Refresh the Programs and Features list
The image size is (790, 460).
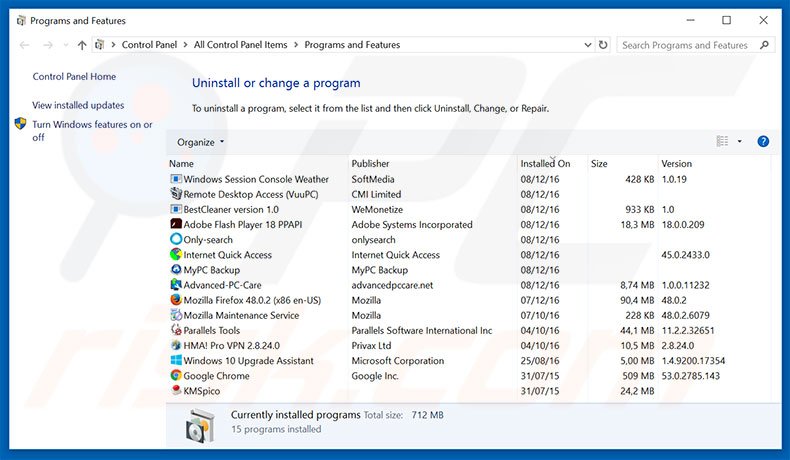tap(603, 45)
